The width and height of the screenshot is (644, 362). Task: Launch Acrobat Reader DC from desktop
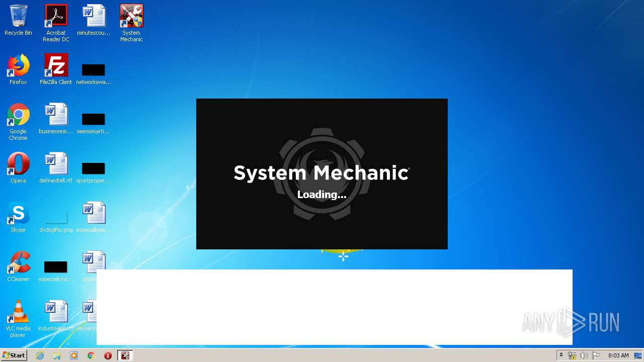[x=56, y=24]
